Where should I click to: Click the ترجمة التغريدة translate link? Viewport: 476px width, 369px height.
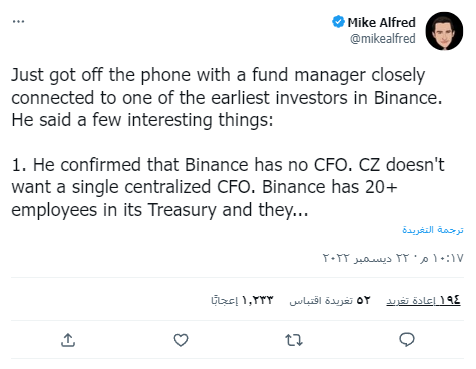click(433, 230)
